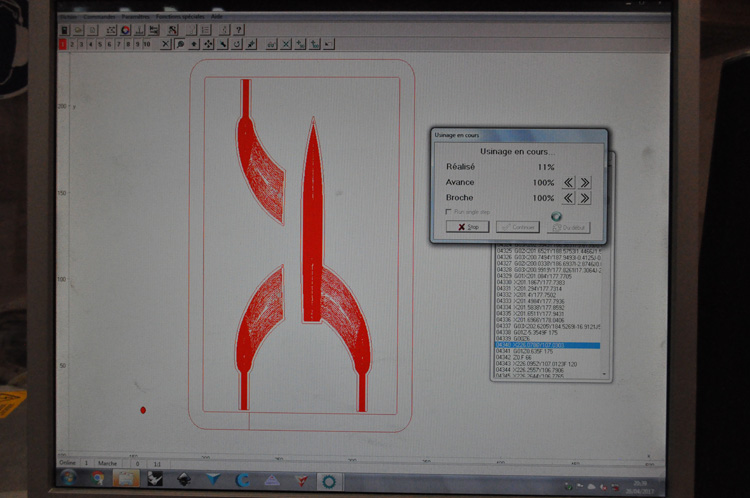Open the Paramètres menu
This screenshot has height=498, width=750.
tap(135, 17)
